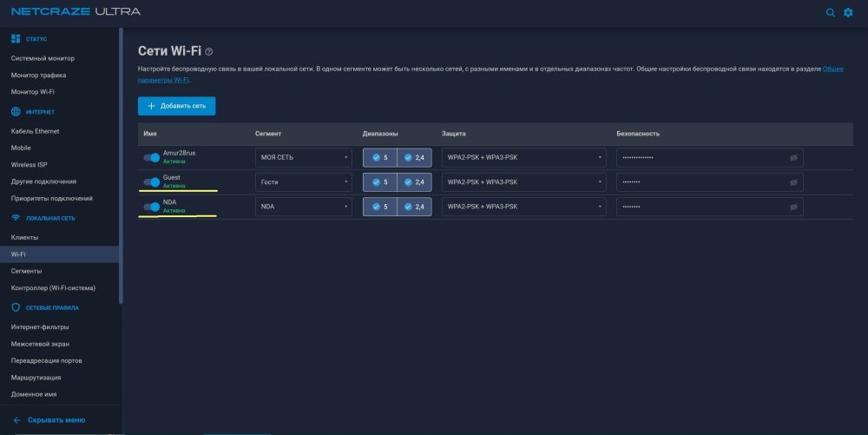Uncheck the 5 GHz band for Amur28rus
The width and height of the screenshot is (868, 435).
coord(380,158)
